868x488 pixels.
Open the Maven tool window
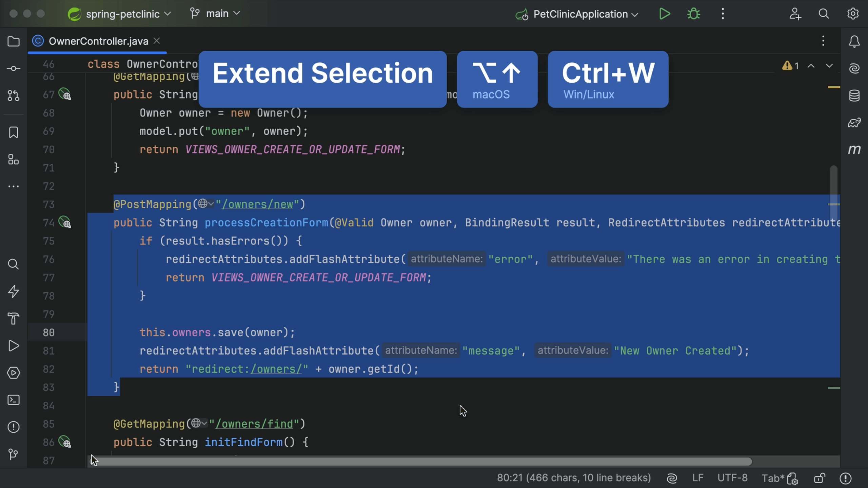coord(855,149)
